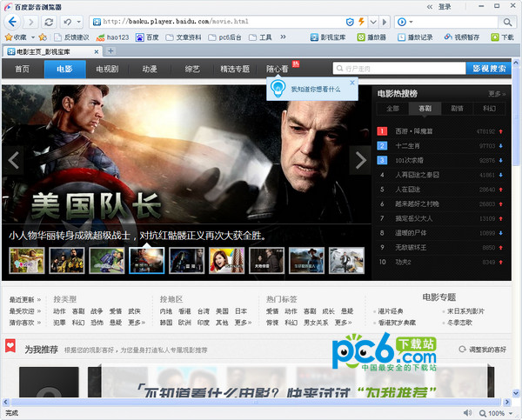This screenshot has width=522, height=420.
Task: Reload the page with refresh icon
Action: 49,22
